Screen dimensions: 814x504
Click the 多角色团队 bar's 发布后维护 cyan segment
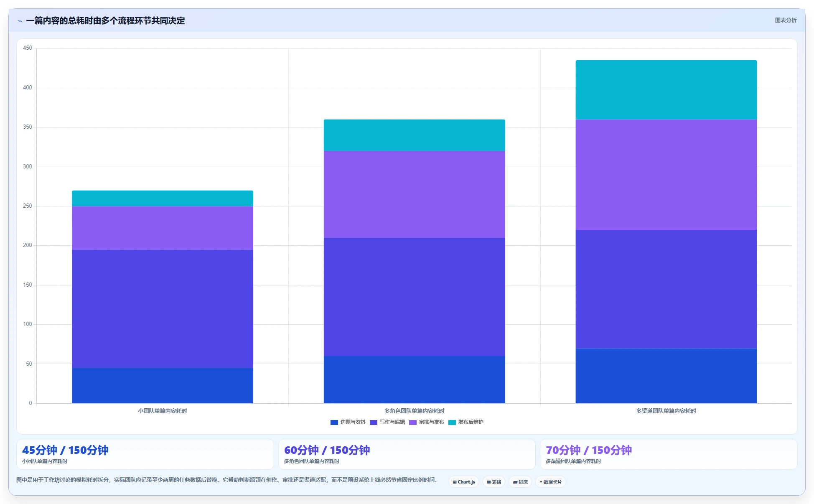click(415, 135)
